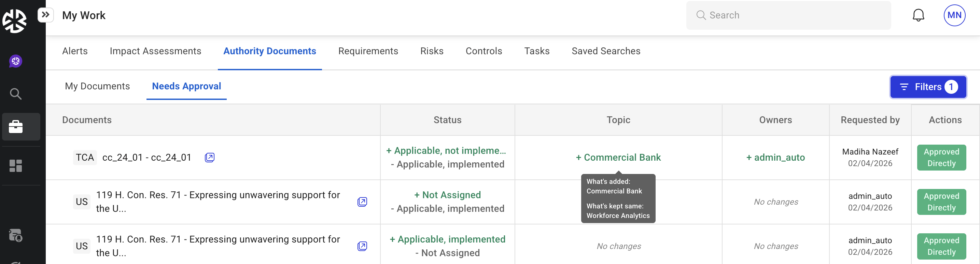Click Approved Directly in the Not Assigned row
Screen dimensions: 980x264
coord(941,202)
